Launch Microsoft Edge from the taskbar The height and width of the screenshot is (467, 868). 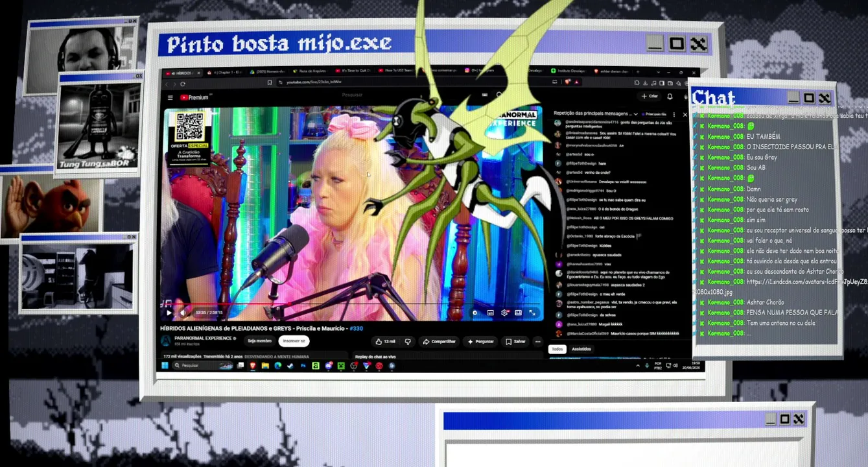point(277,366)
